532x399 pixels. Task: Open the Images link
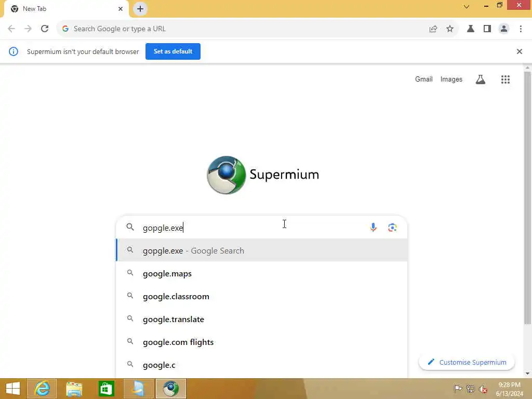pyautogui.click(x=451, y=79)
